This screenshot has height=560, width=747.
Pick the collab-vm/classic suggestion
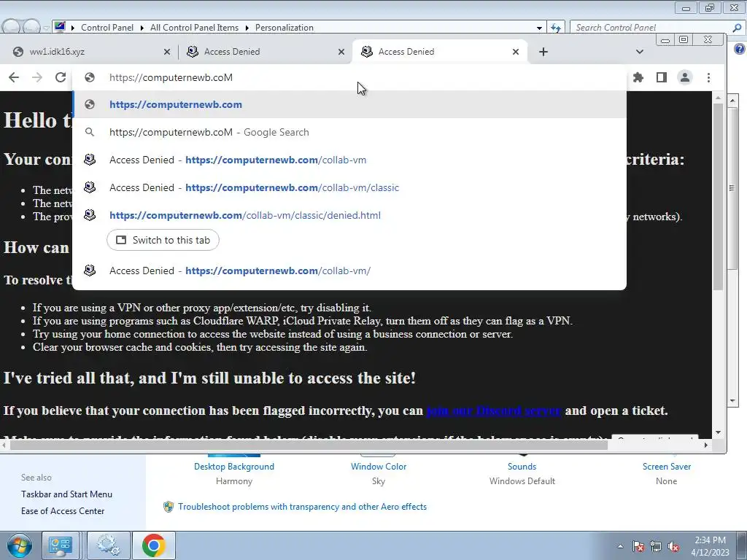pos(349,187)
